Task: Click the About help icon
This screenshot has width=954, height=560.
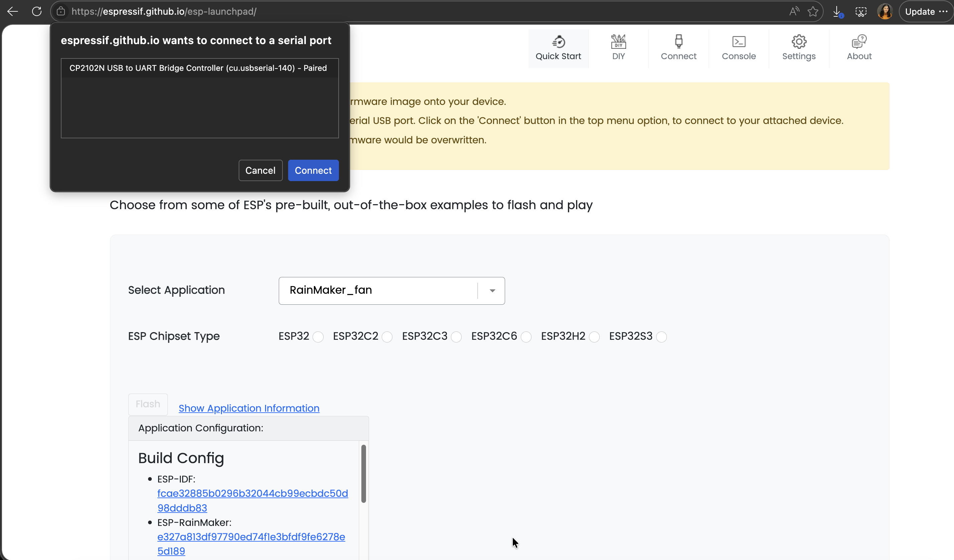Action: pos(859,42)
